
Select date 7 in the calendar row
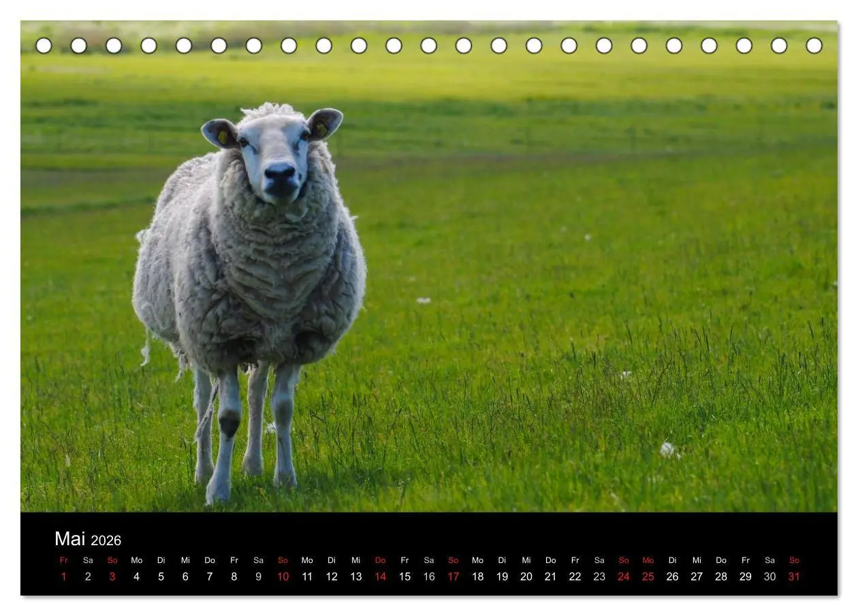point(210,577)
